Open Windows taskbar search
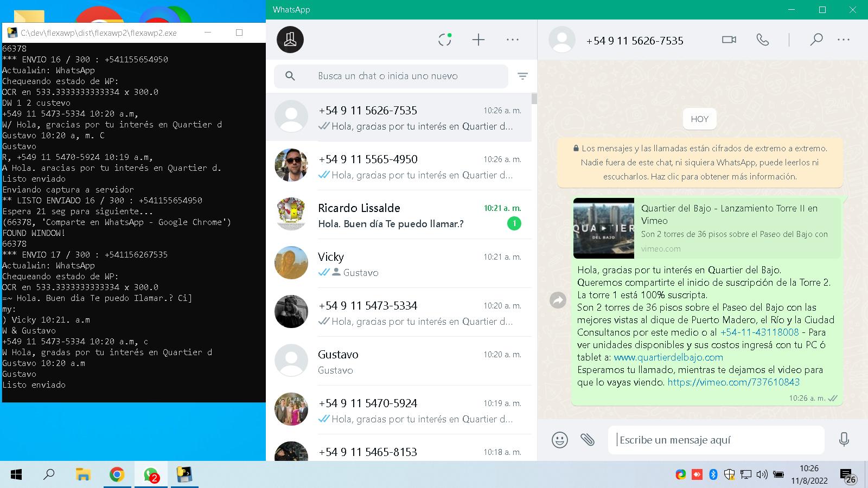Image resolution: width=868 pixels, height=488 pixels. pyautogui.click(x=49, y=475)
